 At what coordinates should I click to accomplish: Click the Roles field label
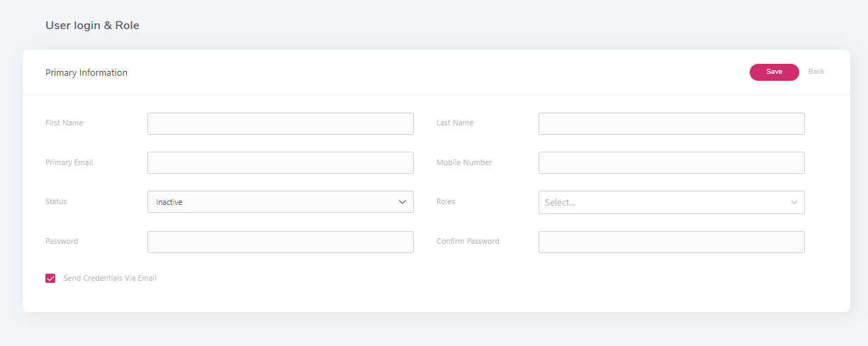[x=446, y=201]
